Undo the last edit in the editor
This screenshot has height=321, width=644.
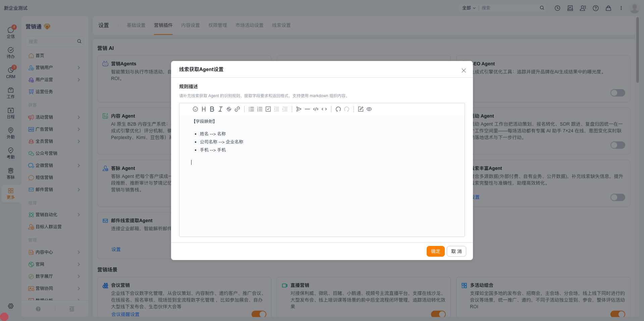(x=338, y=109)
